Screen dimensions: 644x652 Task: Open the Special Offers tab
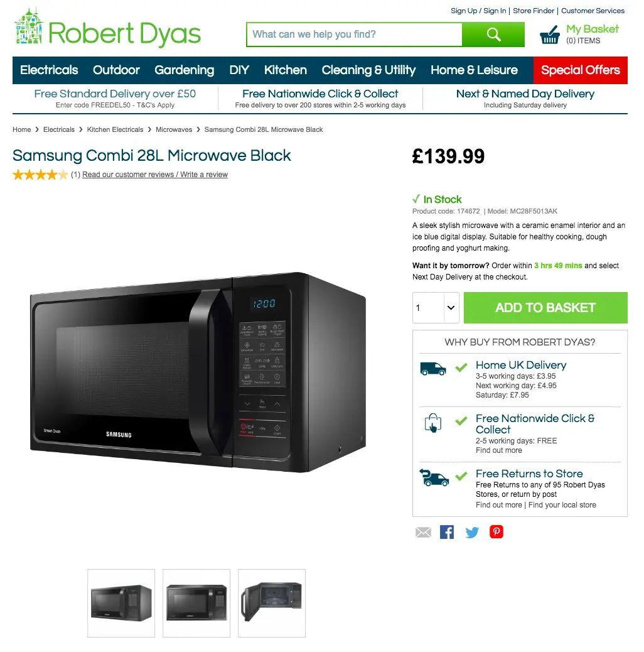point(581,70)
